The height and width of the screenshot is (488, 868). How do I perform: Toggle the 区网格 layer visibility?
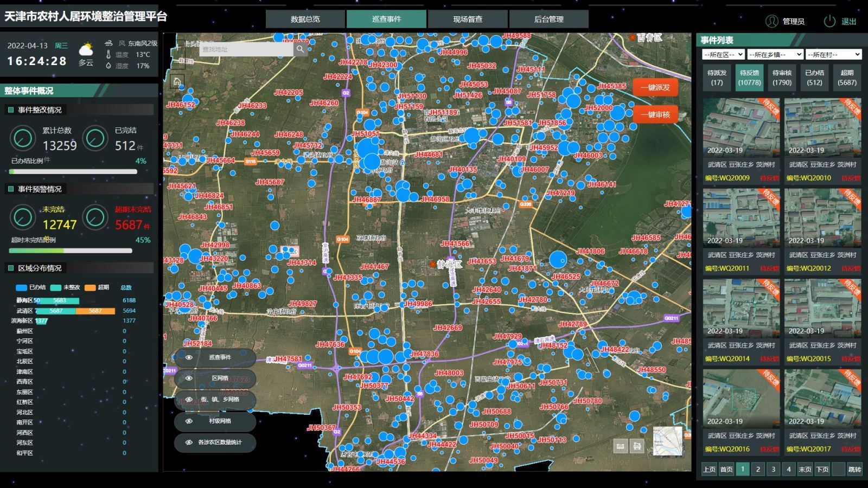[x=189, y=378]
